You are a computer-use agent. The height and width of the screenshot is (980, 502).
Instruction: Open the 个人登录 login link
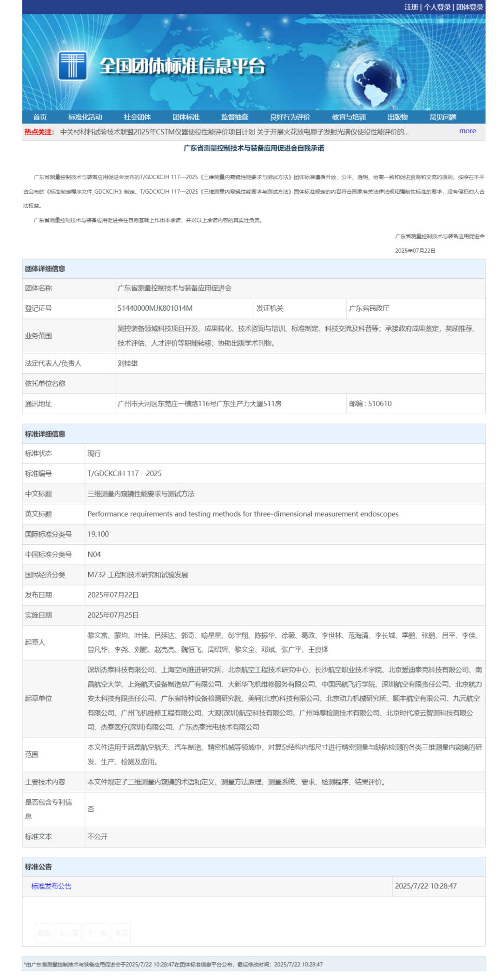tap(437, 7)
